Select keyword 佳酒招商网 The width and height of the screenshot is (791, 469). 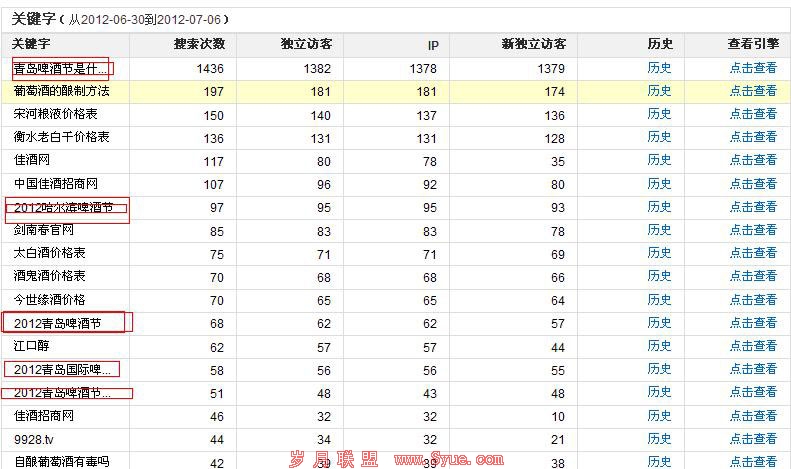point(44,416)
